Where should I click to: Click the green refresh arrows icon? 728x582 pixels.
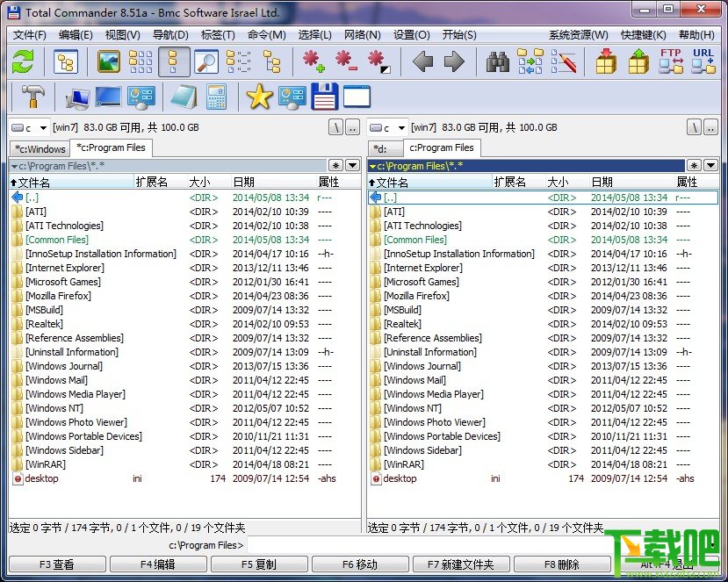tap(23, 61)
